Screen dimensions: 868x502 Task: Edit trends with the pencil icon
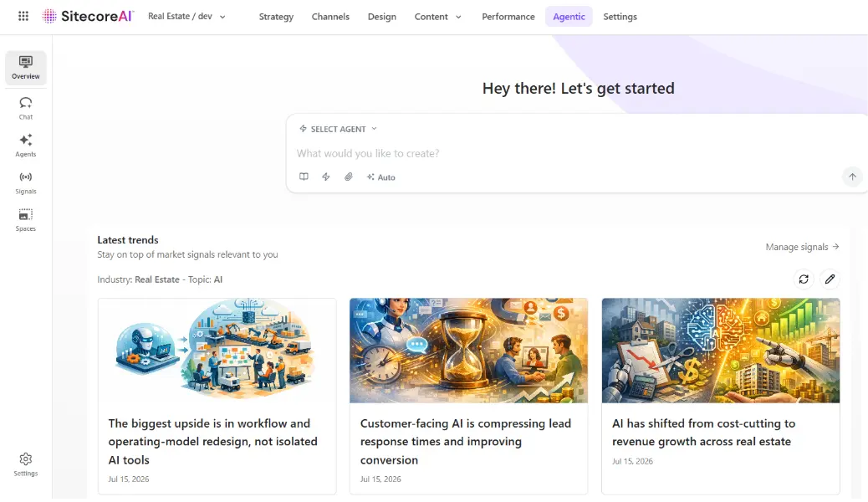830,279
